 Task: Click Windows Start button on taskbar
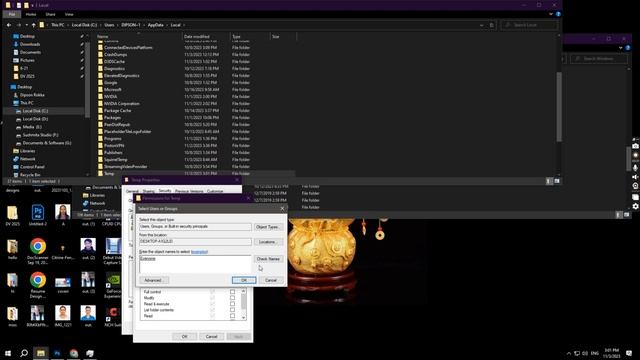[8, 353]
